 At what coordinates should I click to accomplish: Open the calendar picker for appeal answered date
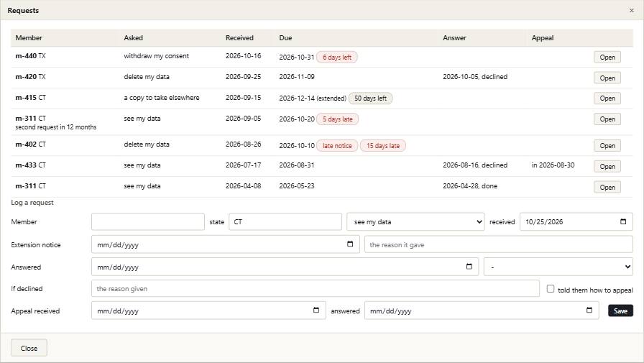(589, 310)
